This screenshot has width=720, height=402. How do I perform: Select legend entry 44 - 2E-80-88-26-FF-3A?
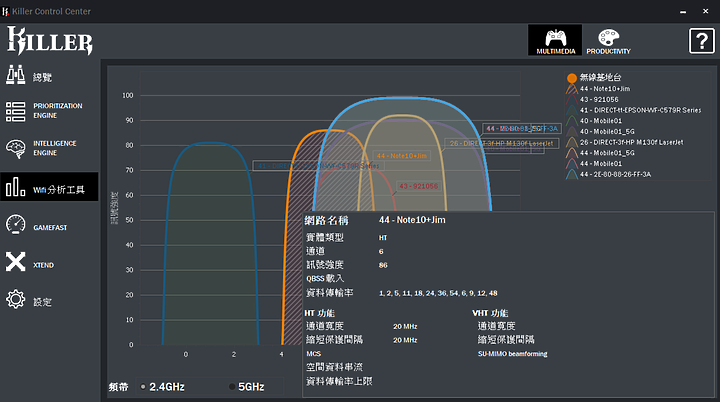[615, 175]
